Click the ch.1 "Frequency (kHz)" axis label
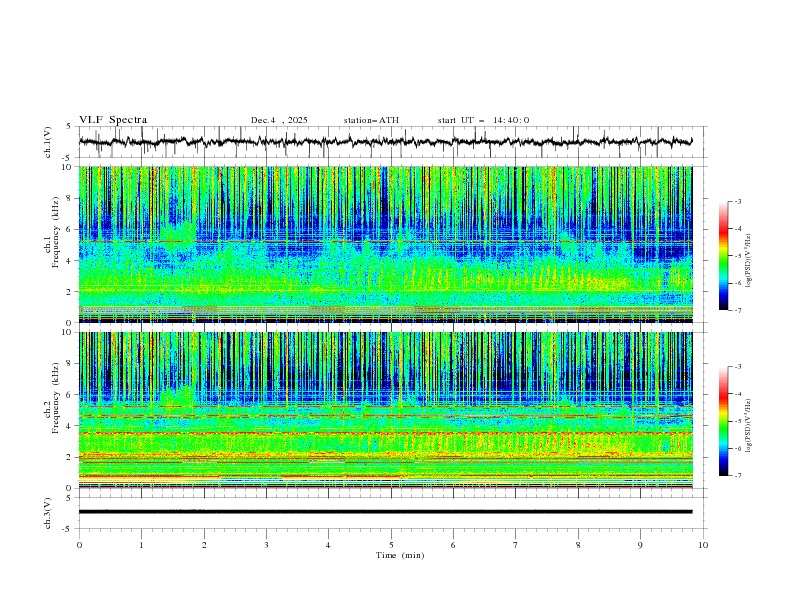Image resolution: width=792 pixels, height=612 pixels. tap(55, 234)
